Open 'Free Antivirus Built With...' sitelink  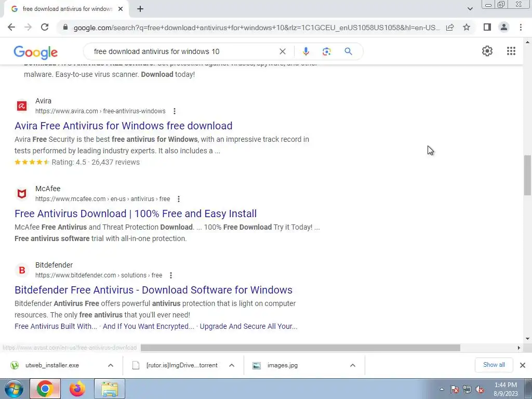point(56,326)
